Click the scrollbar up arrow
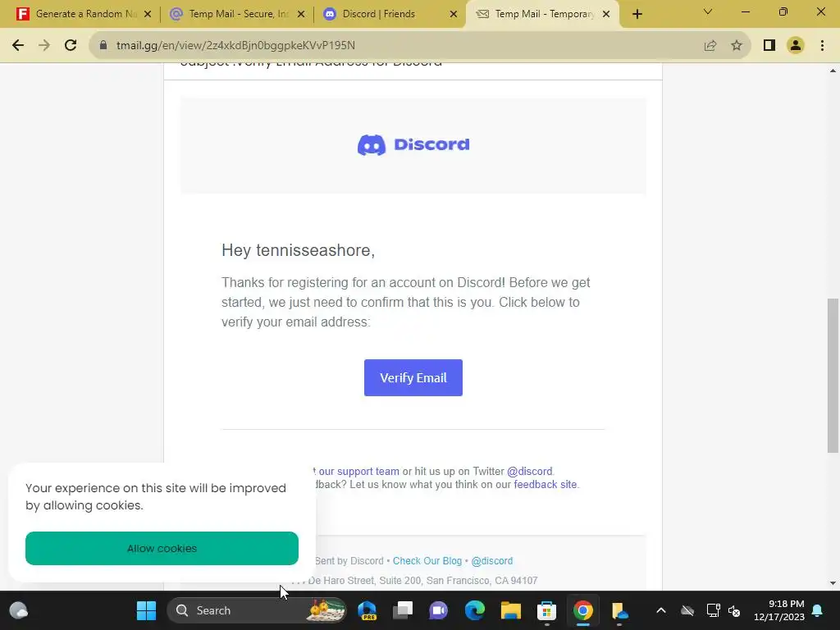 [833, 71]
